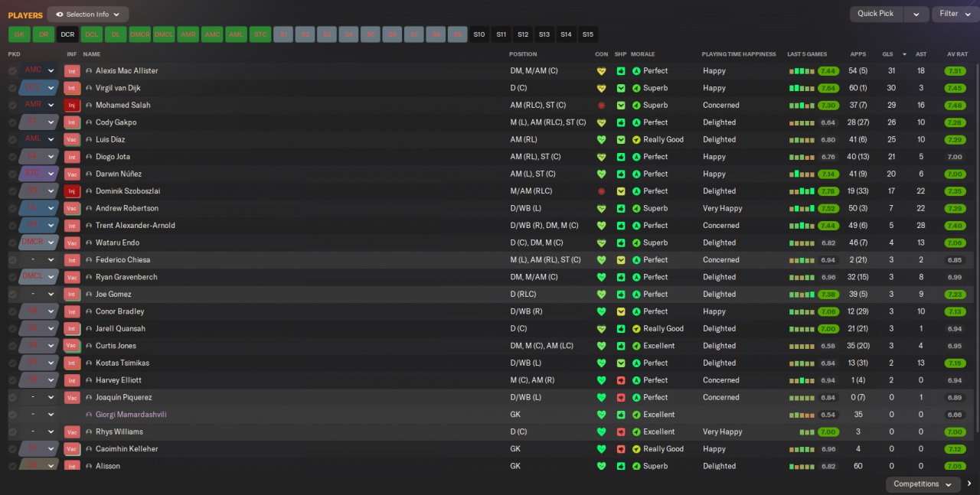Open AMC position dropdown for Mac Allister
980x495 pixels.
point(51,71)
